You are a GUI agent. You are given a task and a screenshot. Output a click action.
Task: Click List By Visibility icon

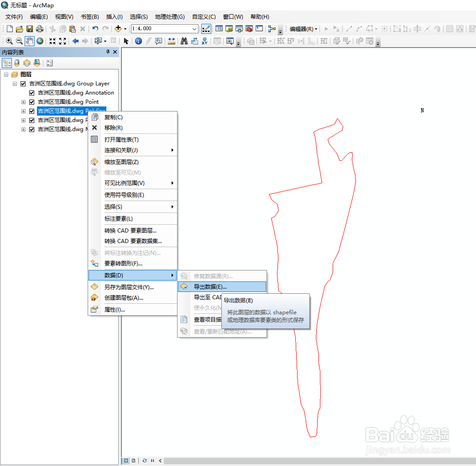[x=27, y=63]
